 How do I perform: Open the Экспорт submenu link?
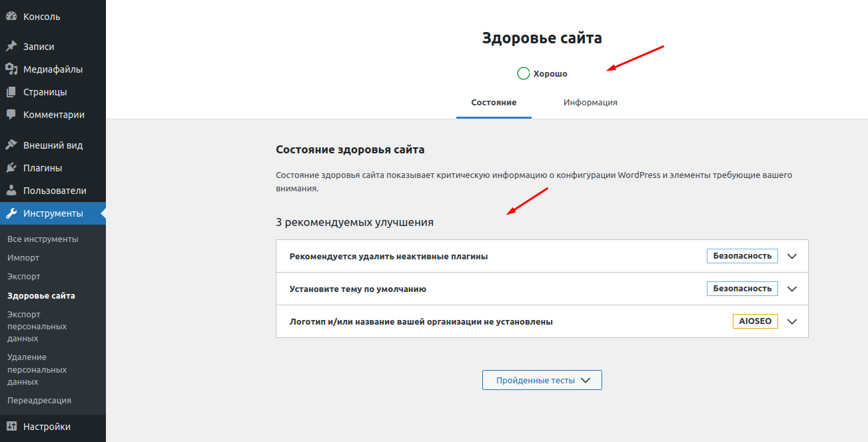tap(24, 277)
